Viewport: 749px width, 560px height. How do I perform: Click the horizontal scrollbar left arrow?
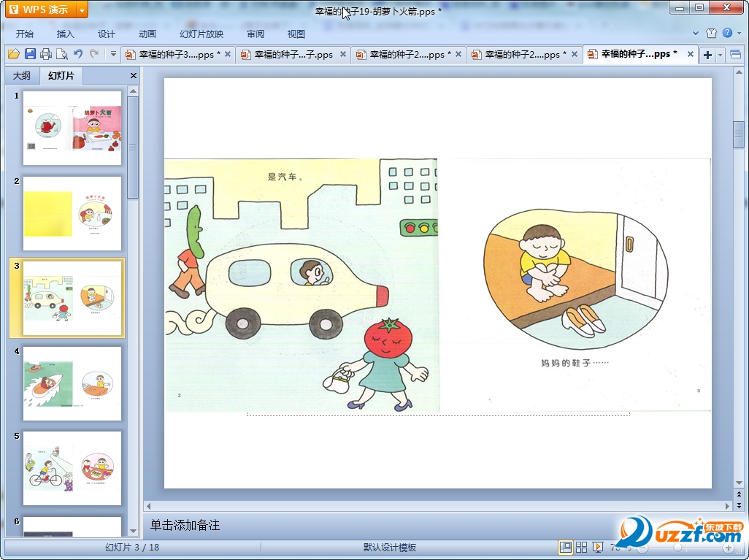pos(148,505)
